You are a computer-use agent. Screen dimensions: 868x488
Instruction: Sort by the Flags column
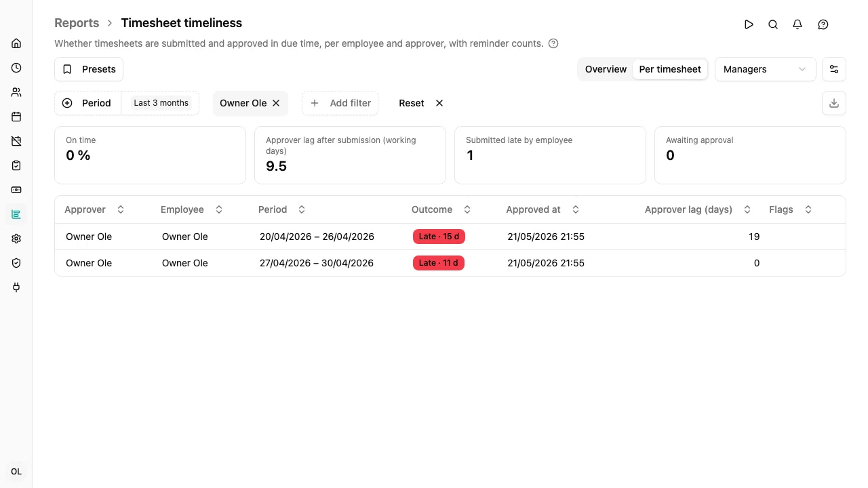tap(791, 209)
